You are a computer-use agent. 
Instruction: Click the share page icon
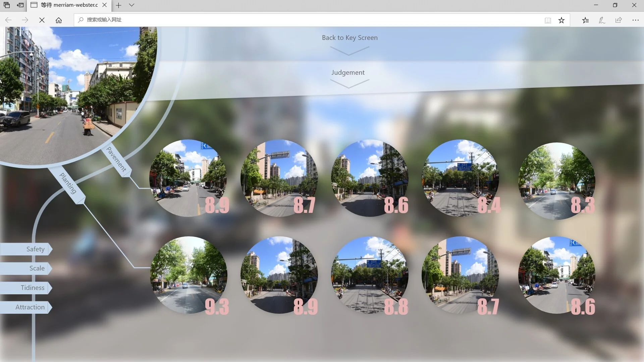pos(619,20)
